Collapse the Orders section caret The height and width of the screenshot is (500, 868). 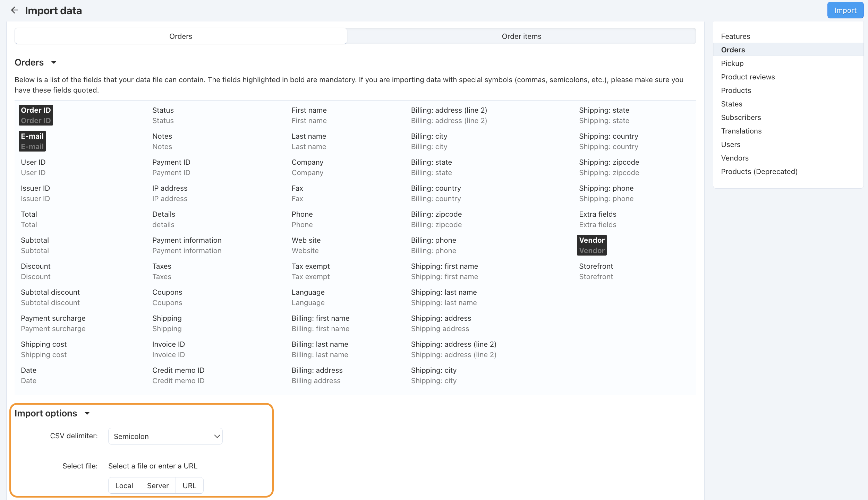pos(54,63)
